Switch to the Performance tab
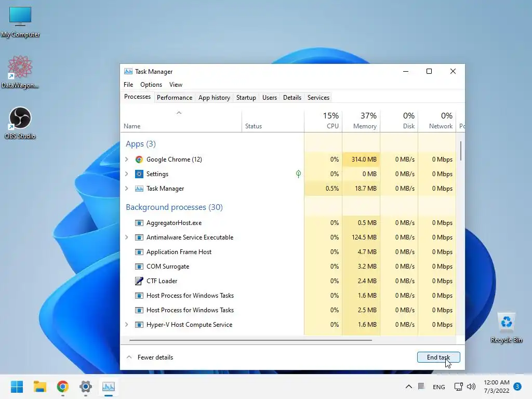532x399 pixels. [175, 98]
